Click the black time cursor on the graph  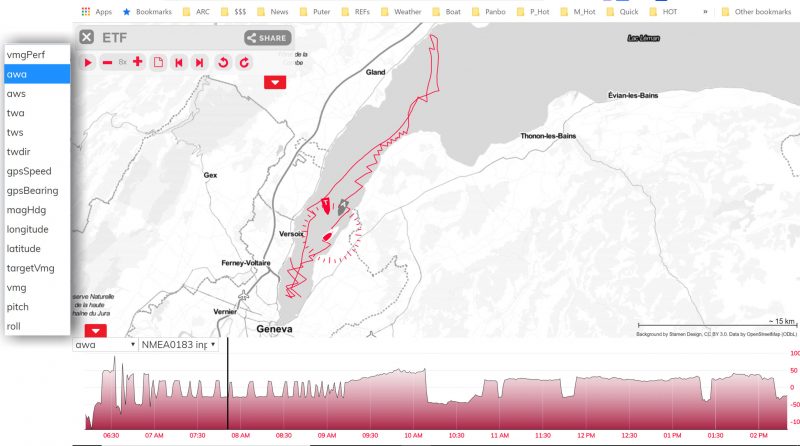tap(228, 384)
